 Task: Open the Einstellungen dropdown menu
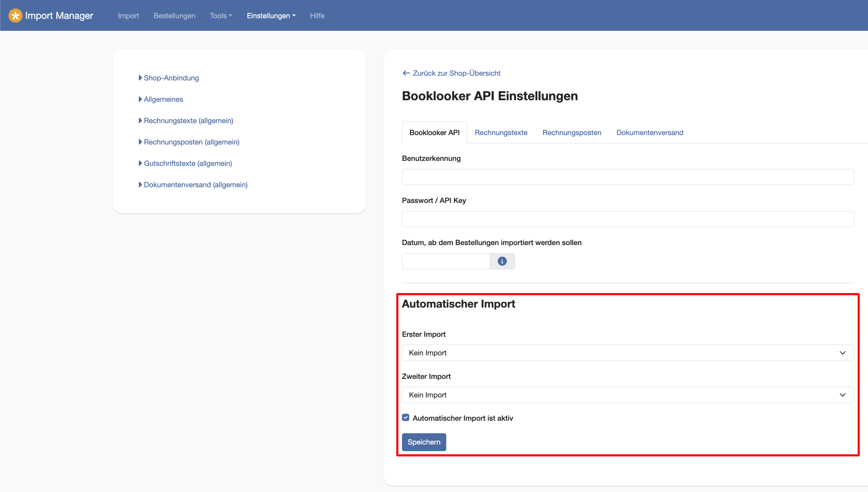[x=271, y=15]
